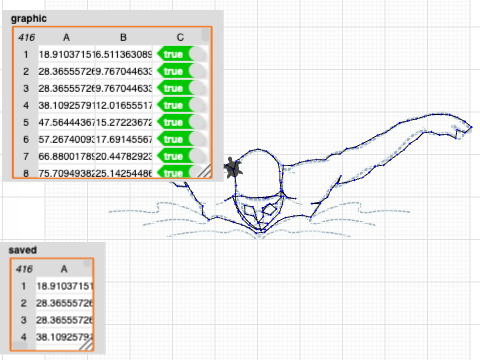Select cell 57.2674009 in graphic row 6
This screenshot has width=480, height=360.
point(67,139)
